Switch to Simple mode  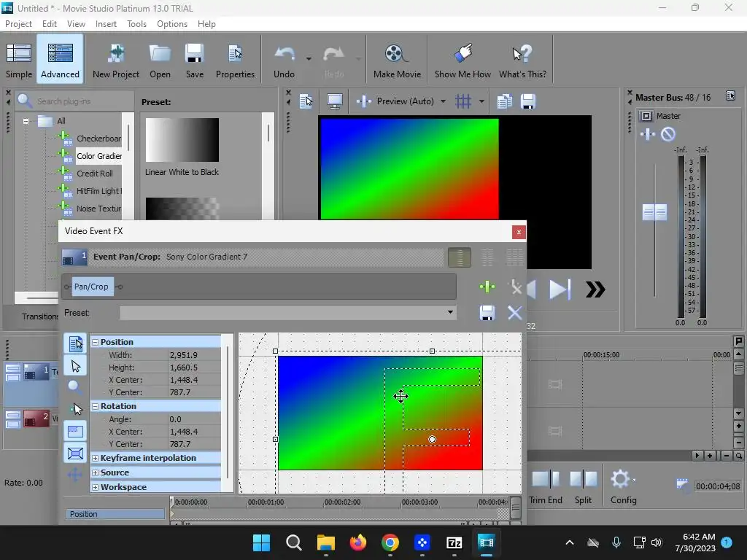(19, 60)
